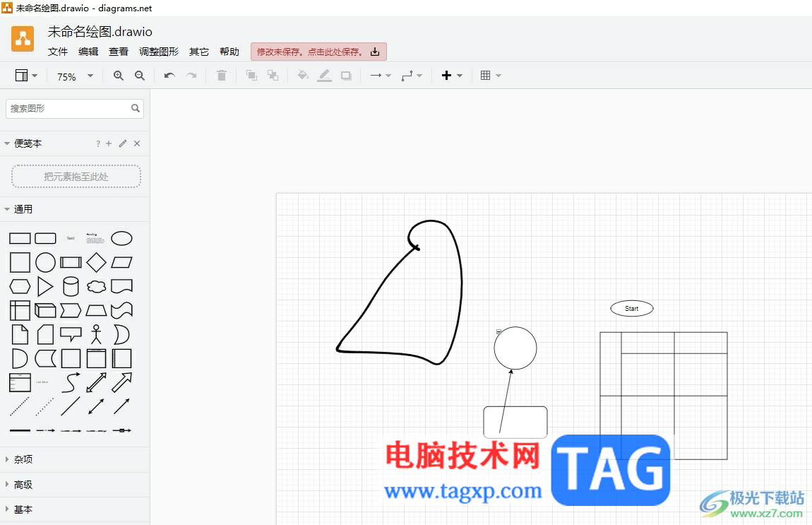Select the rectangle shape in General palette
812x525 pixels.
[20, 238]
